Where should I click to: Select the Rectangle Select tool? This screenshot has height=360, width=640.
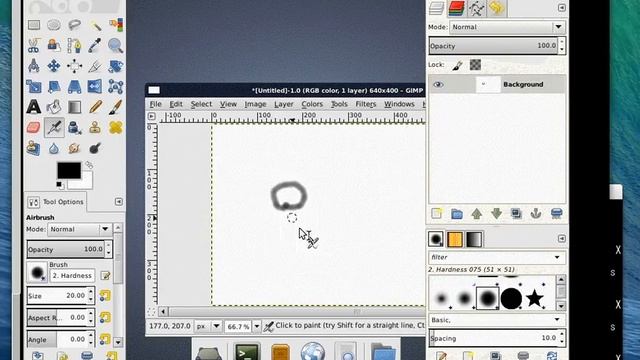click(34, 25)
